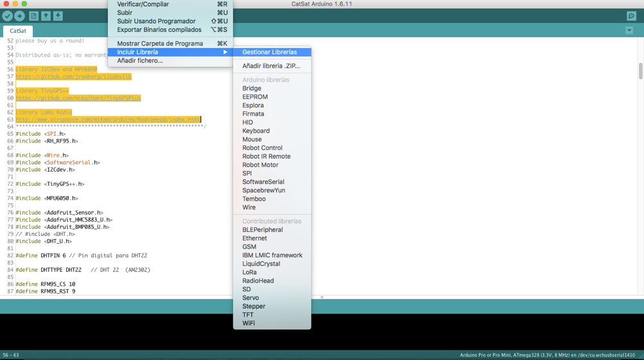Include the SD library
Screen dimensions: 644x360
[x=272, y=289]
